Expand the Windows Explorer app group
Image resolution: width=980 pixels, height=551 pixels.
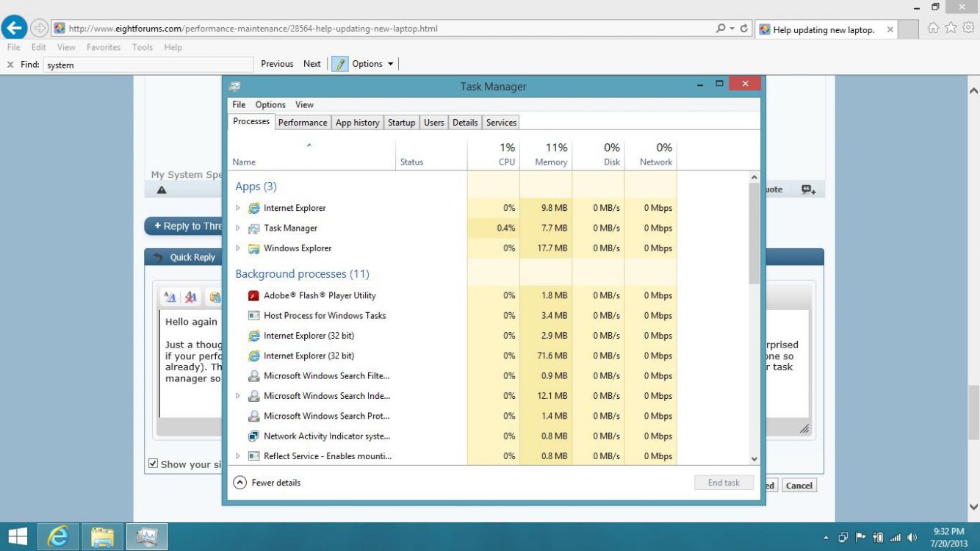pos(238,248)
